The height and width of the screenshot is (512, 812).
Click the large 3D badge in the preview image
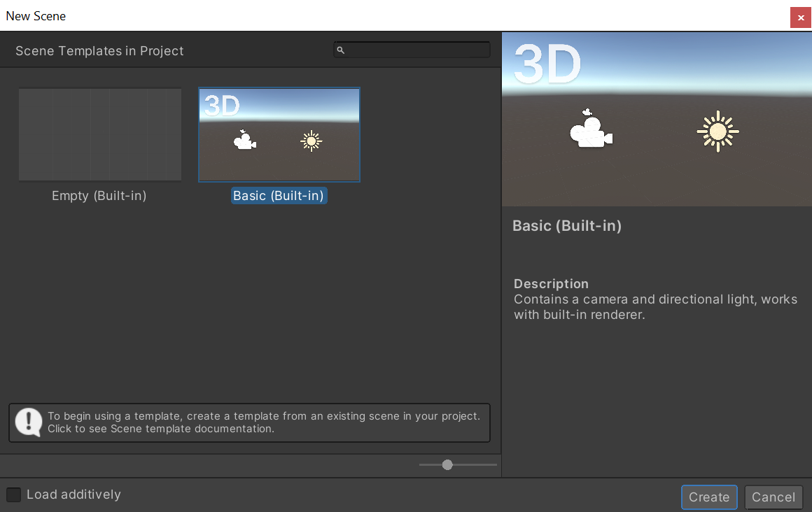coord(547,64)
